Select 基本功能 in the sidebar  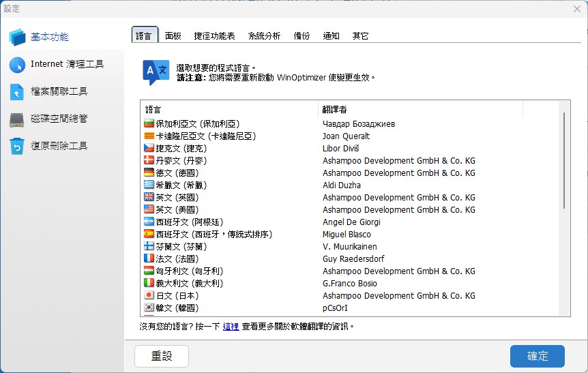point(50,37)
